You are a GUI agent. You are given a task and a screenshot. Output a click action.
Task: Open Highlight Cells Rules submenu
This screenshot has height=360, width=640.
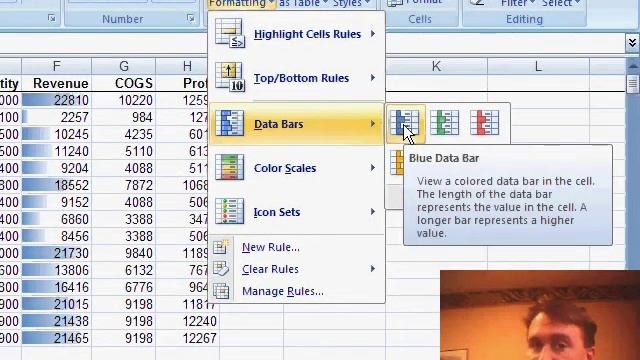[296, 34]
